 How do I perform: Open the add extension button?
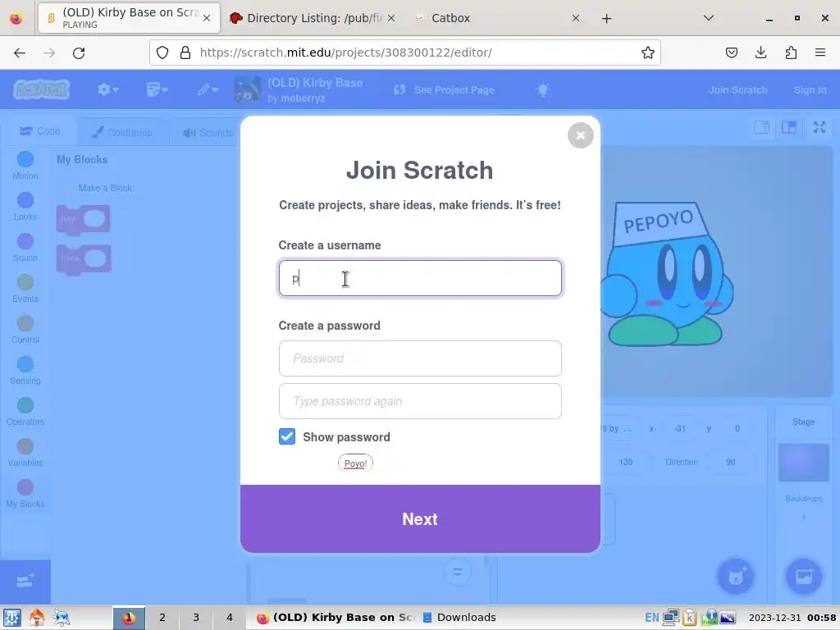tap(25, 582)
